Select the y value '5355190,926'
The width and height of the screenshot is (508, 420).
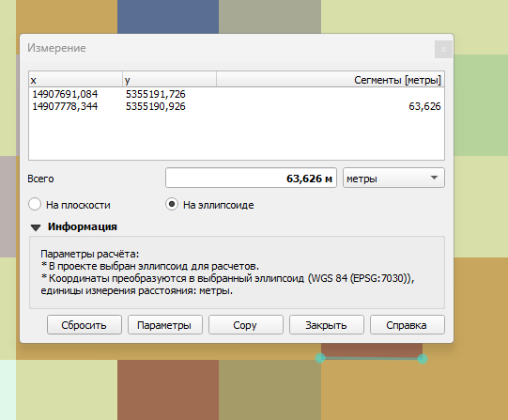pos(156,106)
